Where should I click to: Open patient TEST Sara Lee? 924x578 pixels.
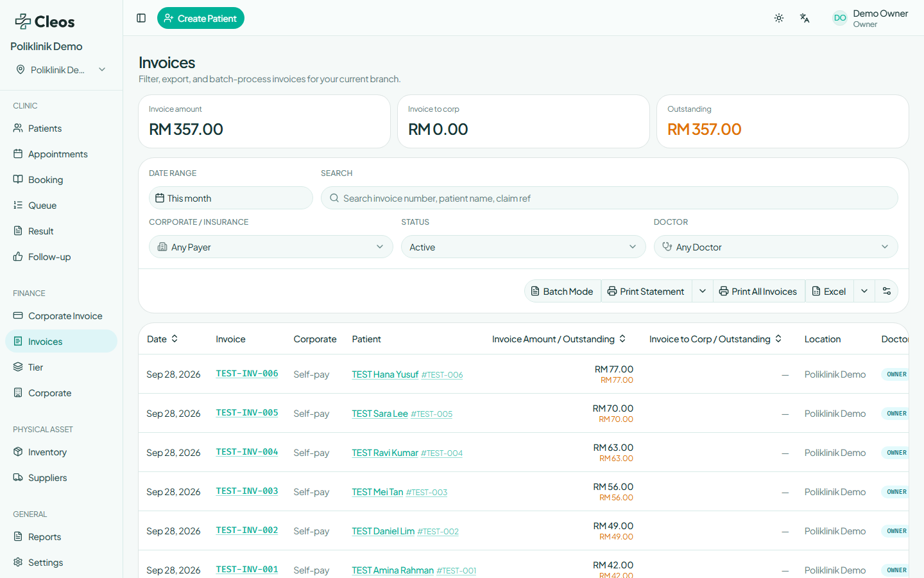coord(380,414)
